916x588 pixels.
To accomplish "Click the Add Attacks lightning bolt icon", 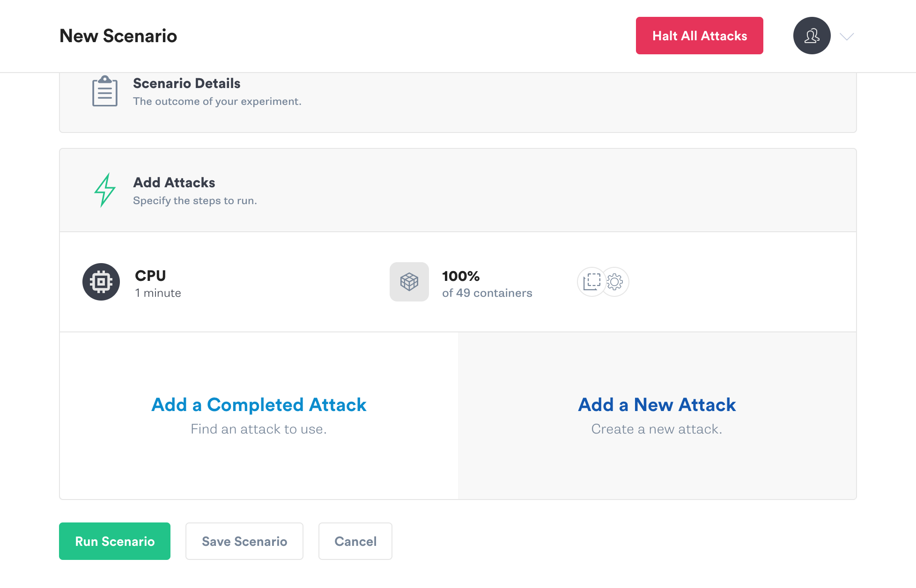I will (x=105, y=190).
